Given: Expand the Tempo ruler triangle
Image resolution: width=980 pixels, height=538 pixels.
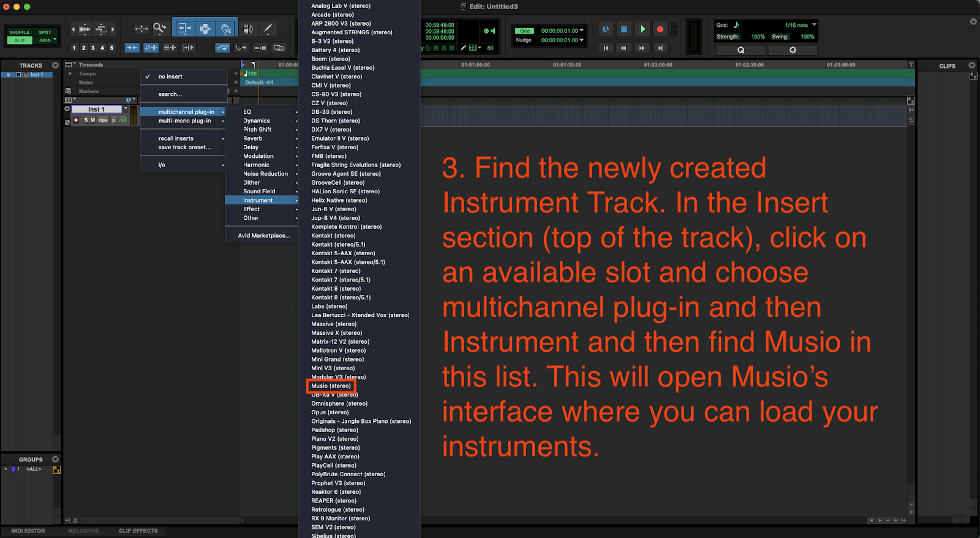Looking at the screenshot, I should pos(70,73).
